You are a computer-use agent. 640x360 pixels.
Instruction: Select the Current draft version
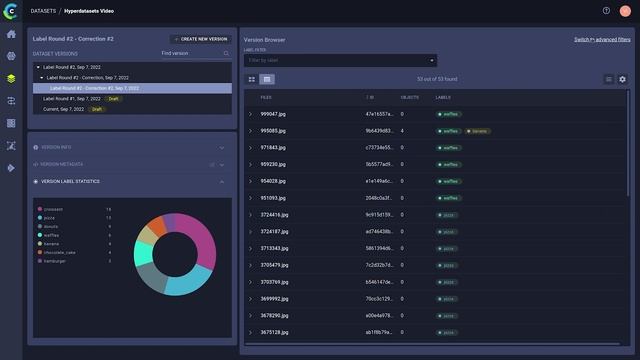(132, 109)
